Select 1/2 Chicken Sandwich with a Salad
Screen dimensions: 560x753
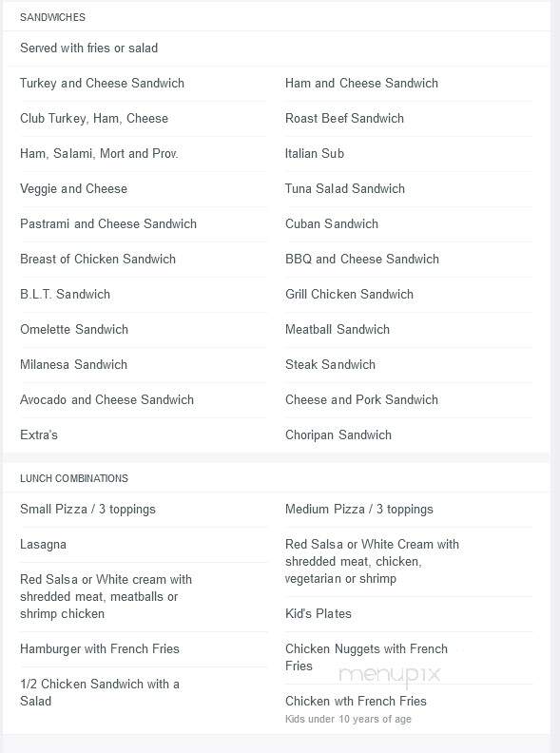click(x=100, y=692)
